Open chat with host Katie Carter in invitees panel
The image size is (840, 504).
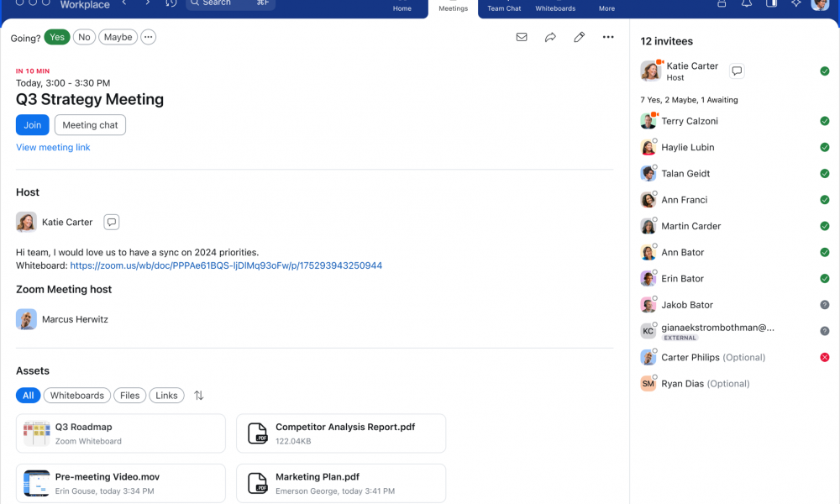click(x=737, y=71)
